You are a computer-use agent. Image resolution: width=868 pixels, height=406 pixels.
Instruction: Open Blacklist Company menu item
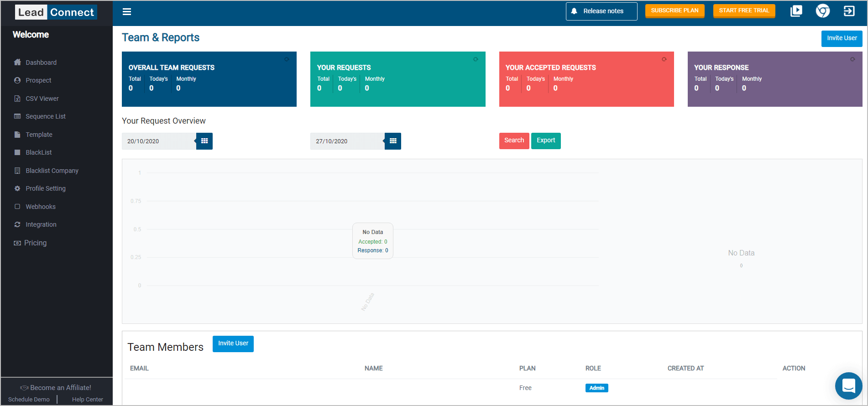coord(52,171)
